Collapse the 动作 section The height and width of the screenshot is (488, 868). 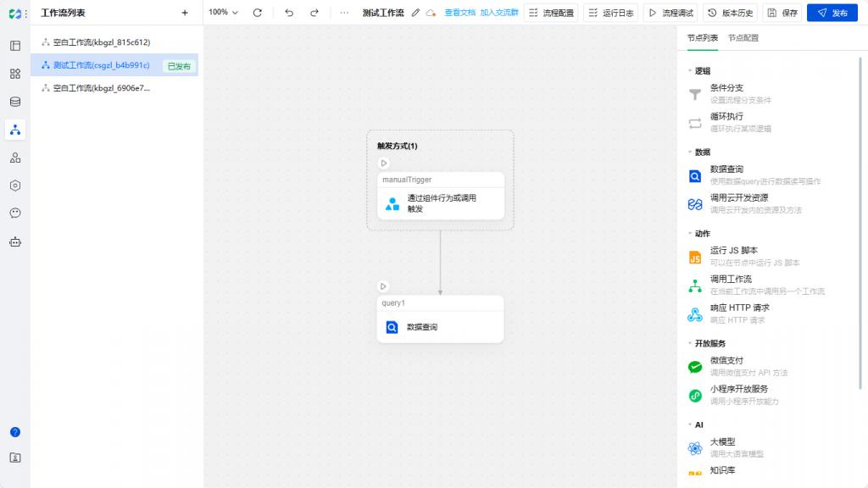tap(690, 234)
